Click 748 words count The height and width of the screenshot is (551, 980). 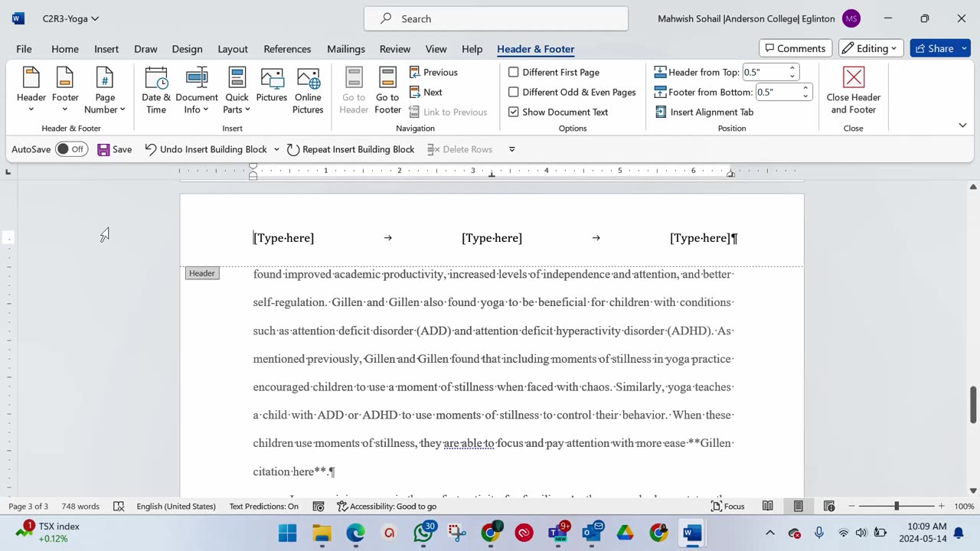(x=80, y=506)
